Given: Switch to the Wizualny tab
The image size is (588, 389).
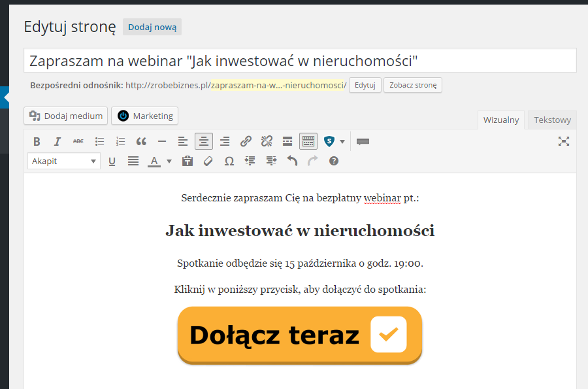Looking at the screenshot, I should click(501, 120).
